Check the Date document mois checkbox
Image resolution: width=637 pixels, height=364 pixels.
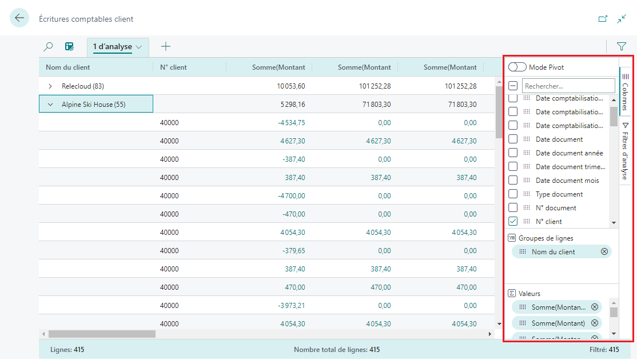tap(513, 180)
